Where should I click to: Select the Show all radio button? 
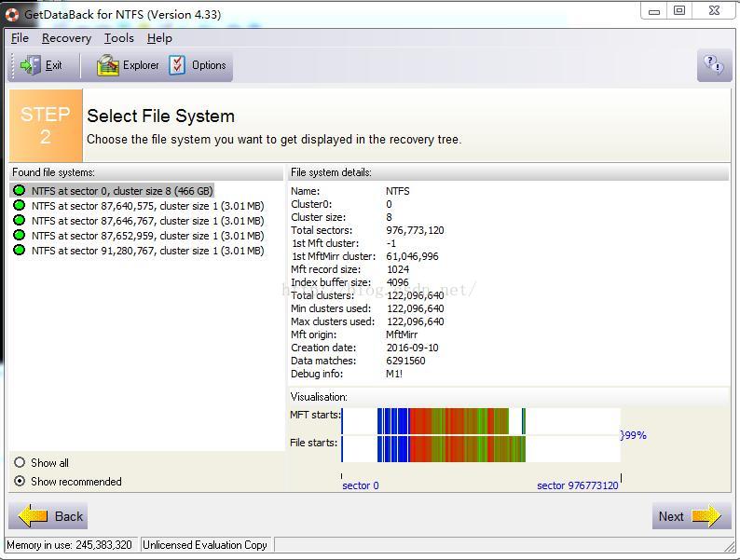click(20, 462)
